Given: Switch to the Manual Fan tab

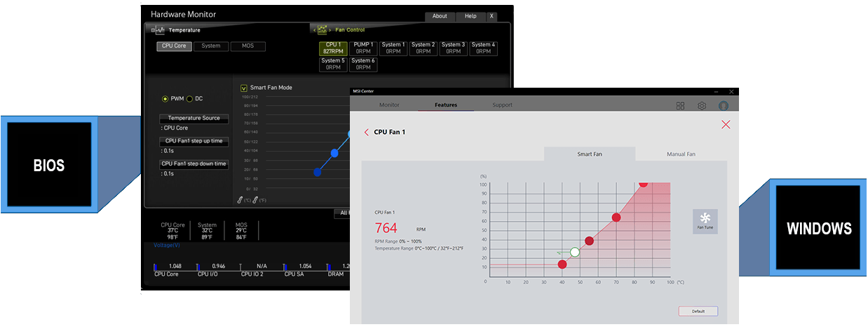Looking at the screenshot, I should [x=681, y=154].
